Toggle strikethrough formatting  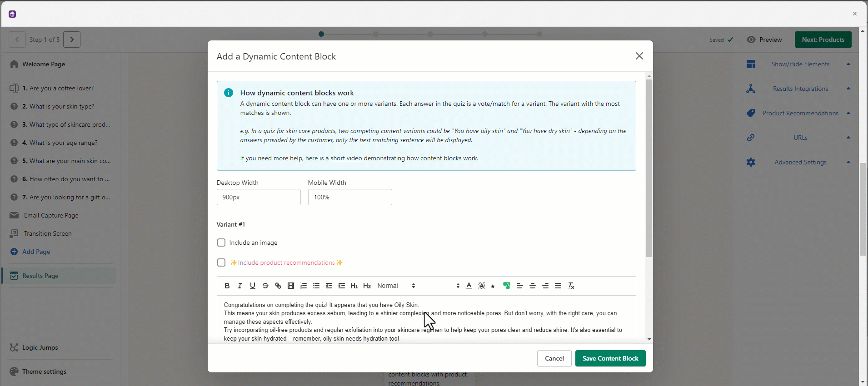tap(265, 286)
